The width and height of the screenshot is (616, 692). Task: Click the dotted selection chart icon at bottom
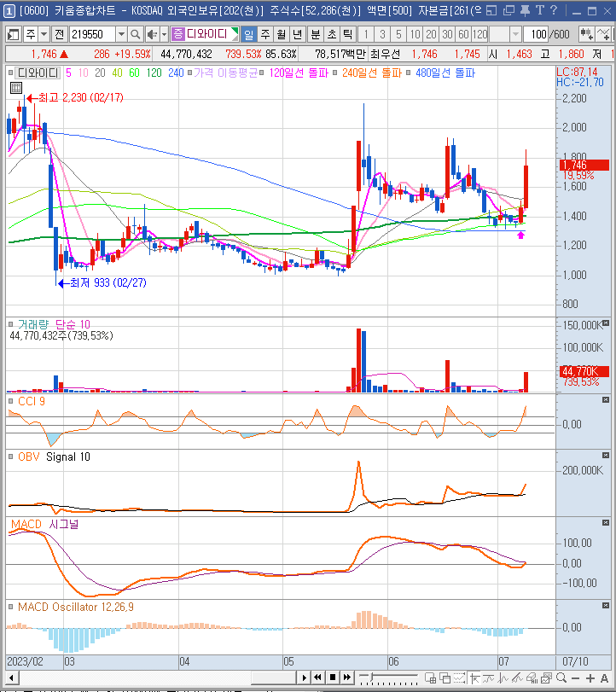coord(459,677)
